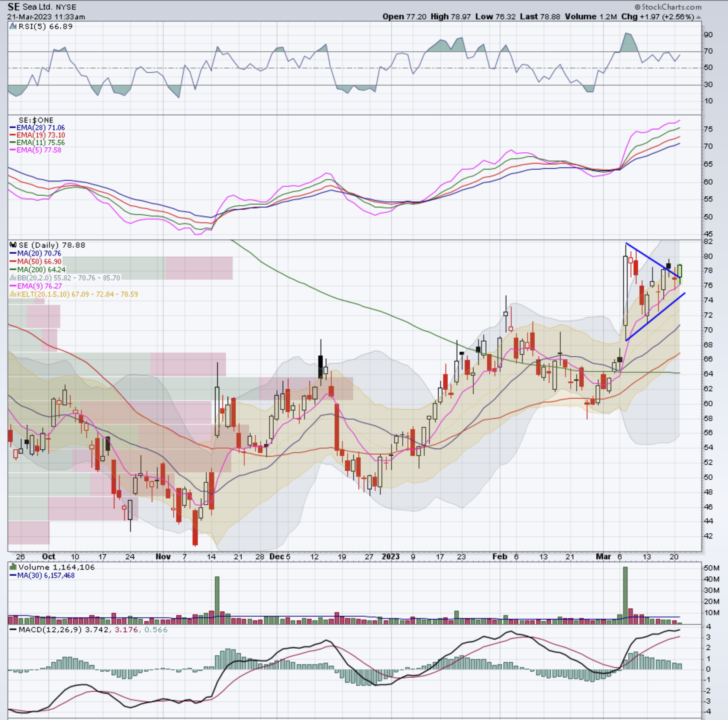Image resolution: width=728 pixels, height=720 pixels.
Task: Click the copyright StockCharts.com label
Action: coord(668,7)
